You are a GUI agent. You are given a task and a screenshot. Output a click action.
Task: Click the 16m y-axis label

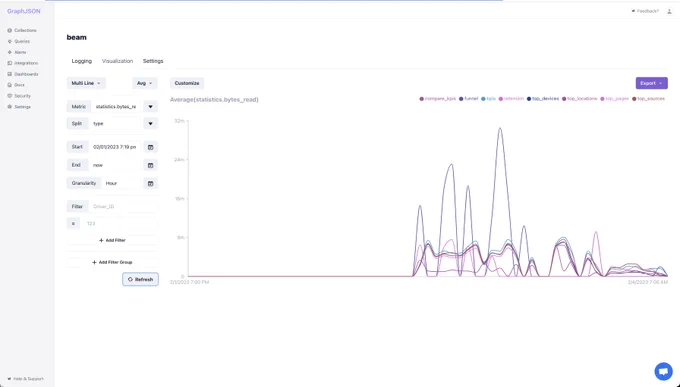(x=179, y=199)
